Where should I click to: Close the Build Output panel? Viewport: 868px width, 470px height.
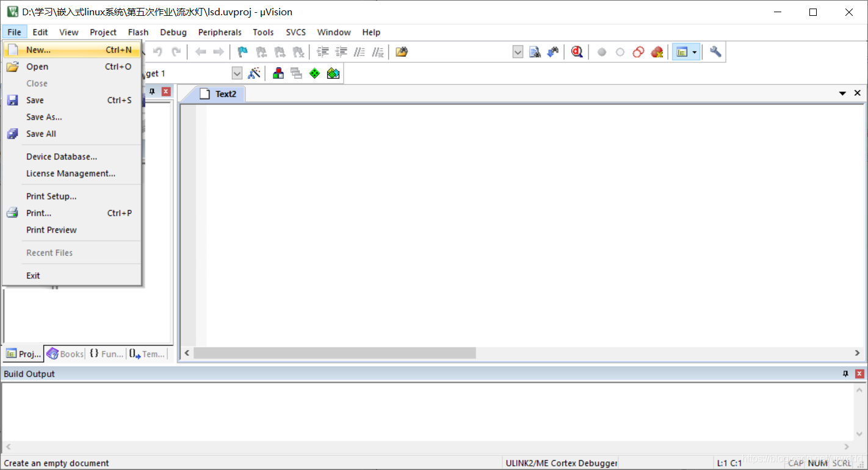click(x=859, y=374)
